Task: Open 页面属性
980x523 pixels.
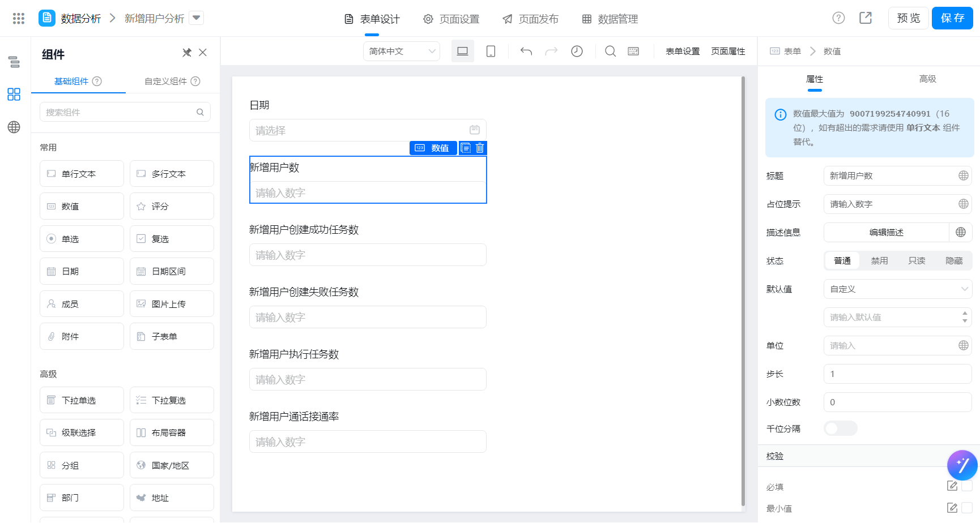Action: [728, 51]
